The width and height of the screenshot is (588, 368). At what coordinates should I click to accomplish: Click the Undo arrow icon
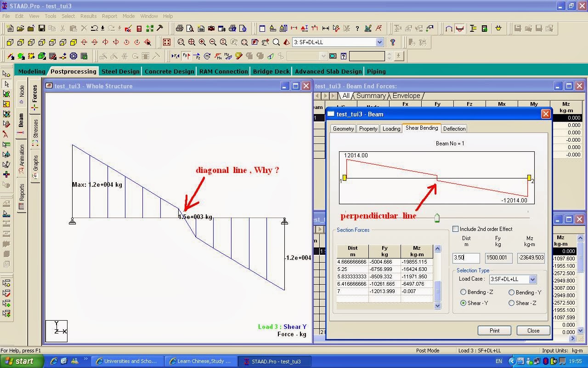point(94,29)
